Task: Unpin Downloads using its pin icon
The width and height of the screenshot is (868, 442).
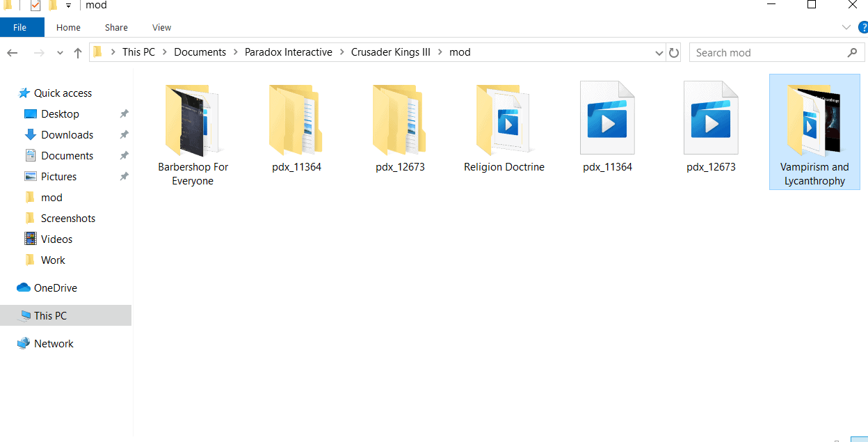Action: point(124,135)
